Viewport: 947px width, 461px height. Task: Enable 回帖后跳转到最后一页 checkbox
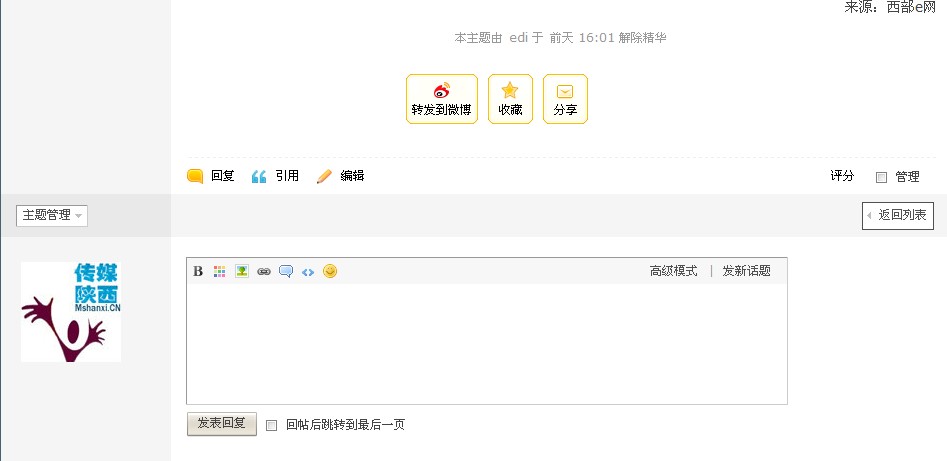[272, 425]
